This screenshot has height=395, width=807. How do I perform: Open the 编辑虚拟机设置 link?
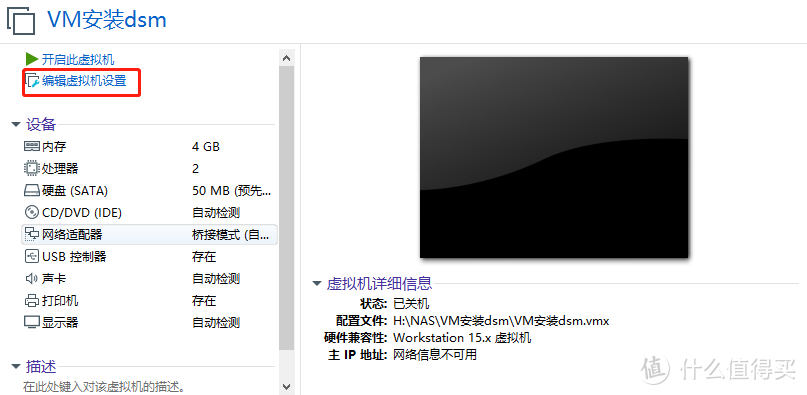tap(84, 81)
